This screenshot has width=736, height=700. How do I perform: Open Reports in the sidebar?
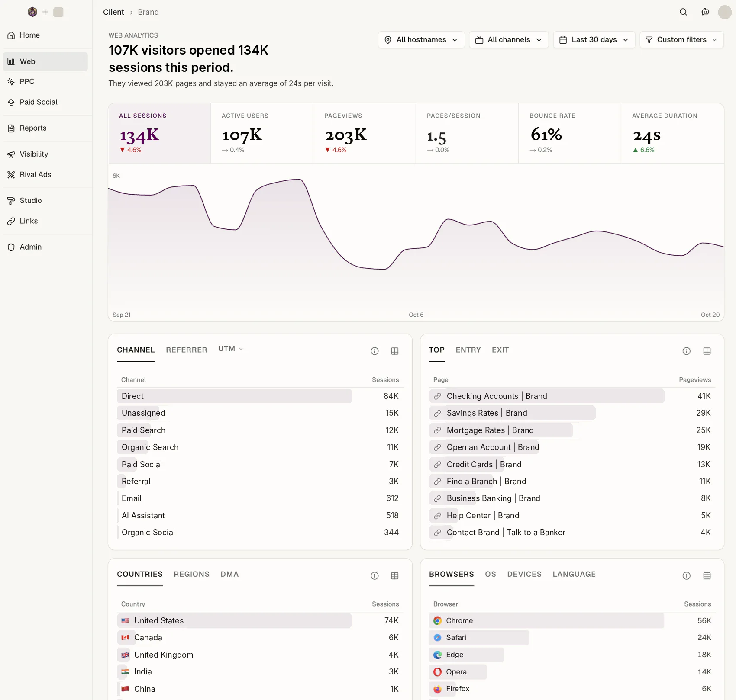(45, 128)
